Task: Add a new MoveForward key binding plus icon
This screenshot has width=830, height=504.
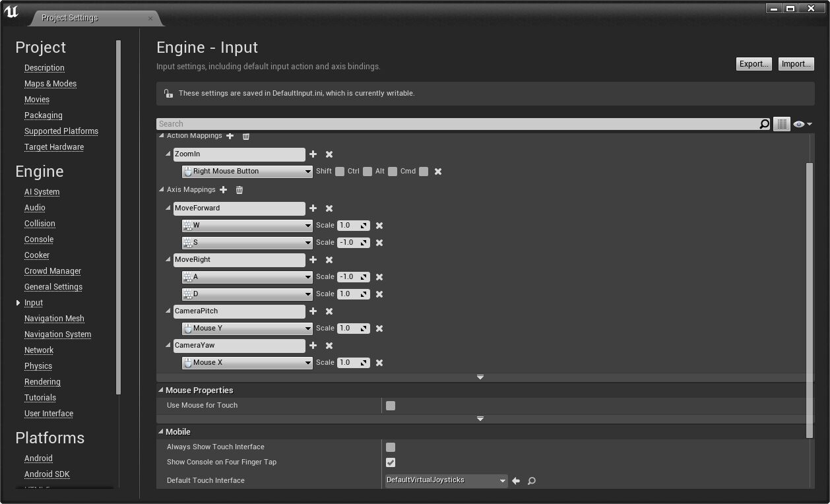Action: coord(313,208)
